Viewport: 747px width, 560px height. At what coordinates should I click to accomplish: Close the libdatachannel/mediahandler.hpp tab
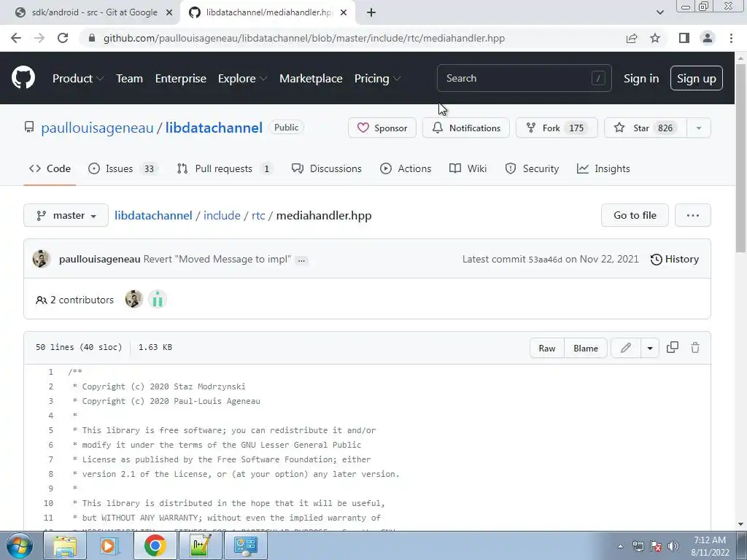[x=344, y=13]
